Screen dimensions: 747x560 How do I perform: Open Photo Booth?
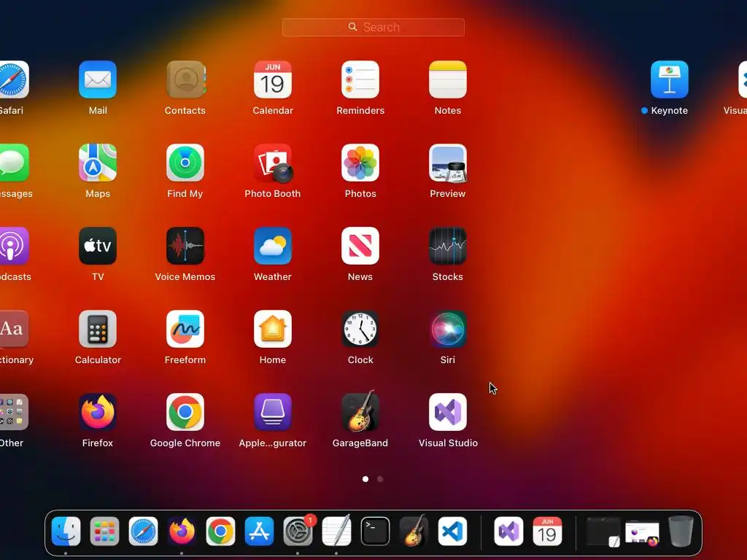pos(273,163)
